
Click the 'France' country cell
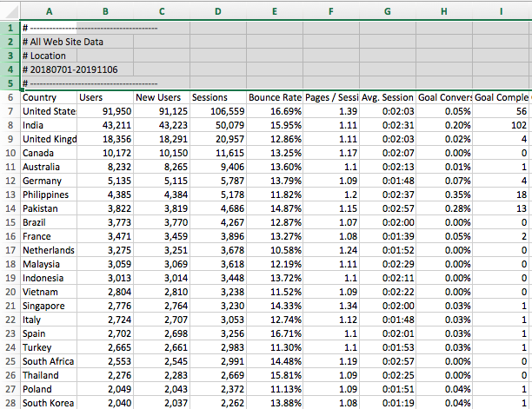49,236
